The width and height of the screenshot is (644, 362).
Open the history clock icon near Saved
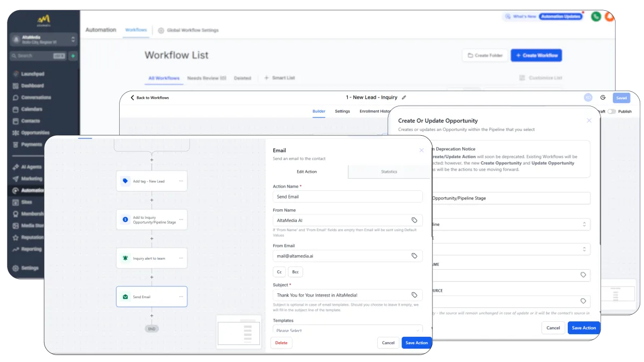pos(603,98)
